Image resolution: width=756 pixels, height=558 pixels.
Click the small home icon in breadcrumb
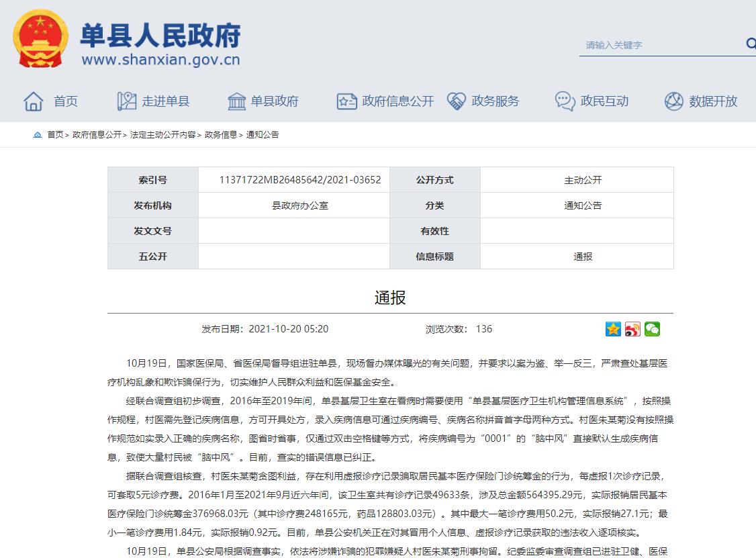(x=38, y=135)
